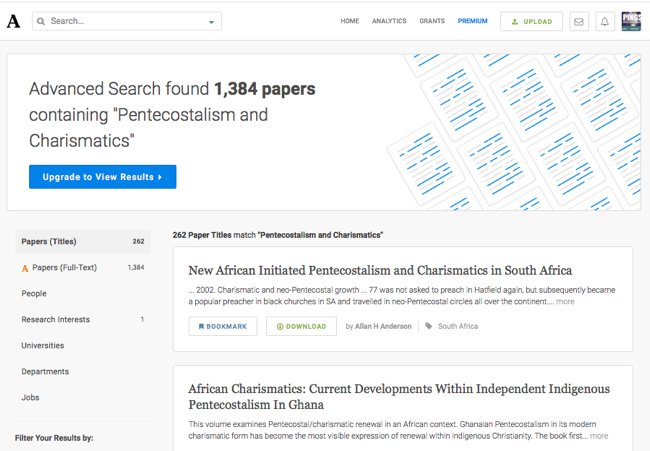Click Upgrade to View Results button
This screenshot has height=451, width=650.
[102, 177]
